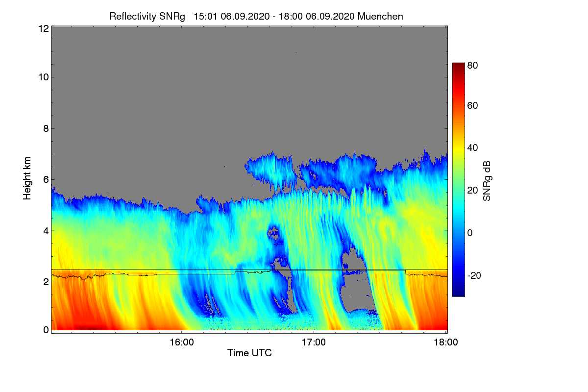Click the 'Height km' axis label
Screen dimensions: 588x392
tap(27, 178)
